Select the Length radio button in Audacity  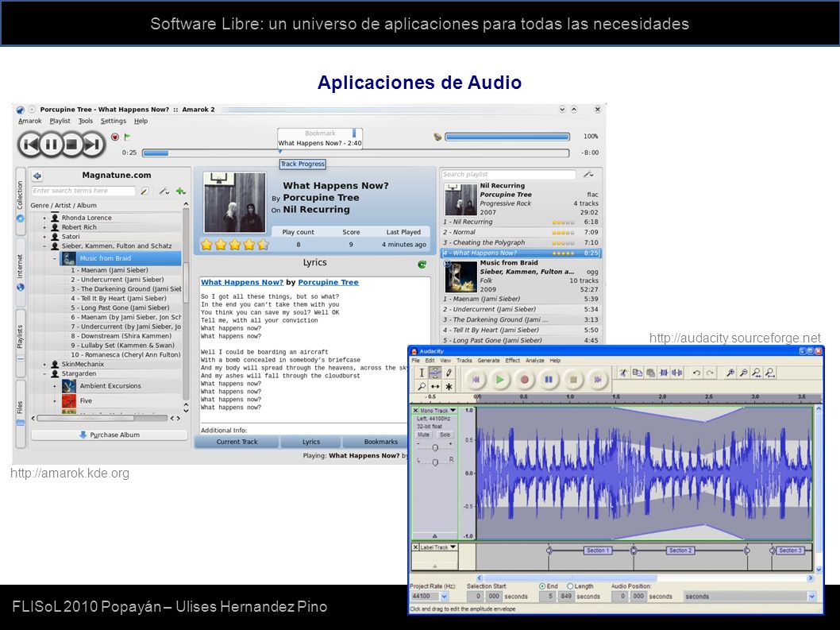(x=570, y=586)
